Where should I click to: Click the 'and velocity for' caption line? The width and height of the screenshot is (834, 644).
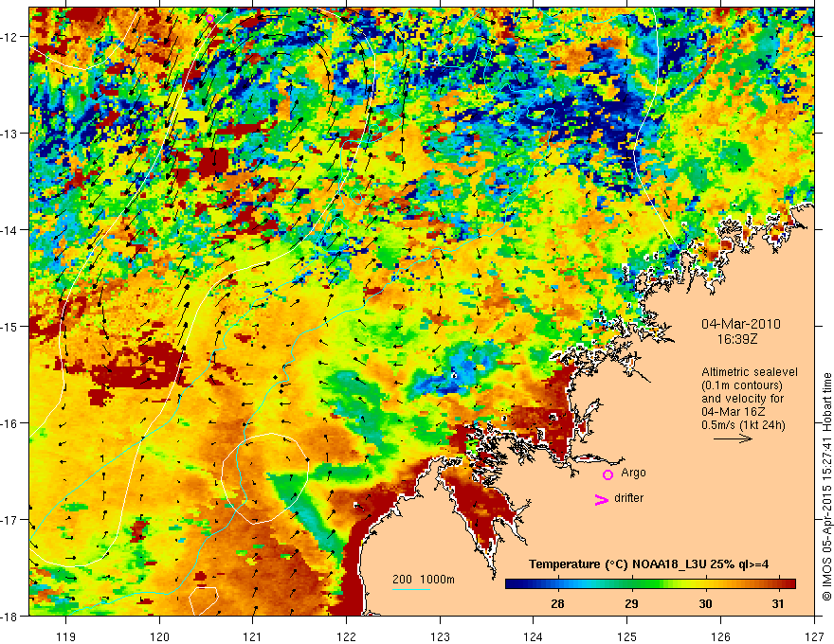click(x=742, y=399)
